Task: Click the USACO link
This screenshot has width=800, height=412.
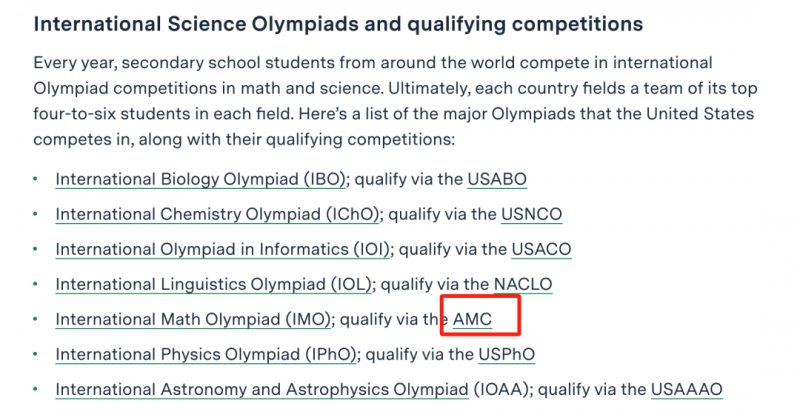Action: click(x=541, y=249)
